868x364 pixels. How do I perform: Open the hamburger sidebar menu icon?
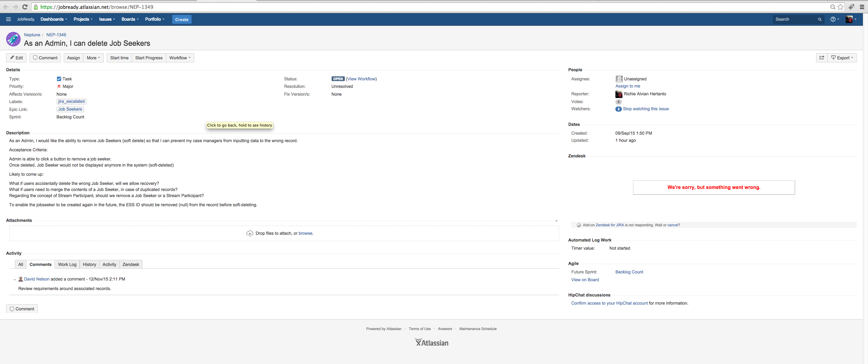8,19
